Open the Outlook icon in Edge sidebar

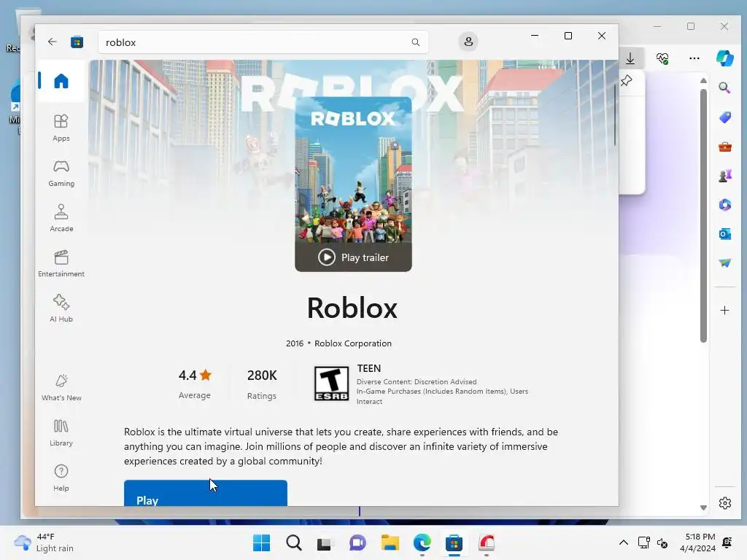pos(724,234)
